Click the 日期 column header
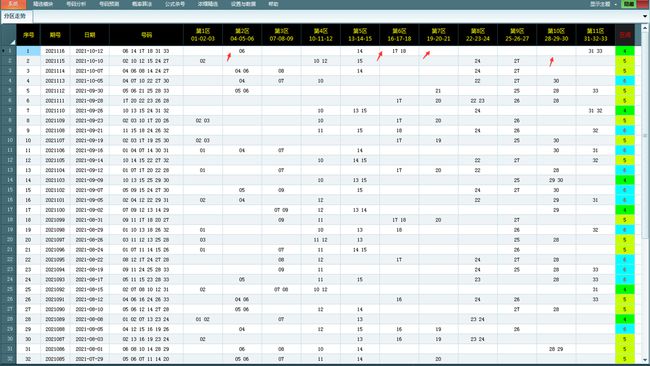Image resolution: width=650 pixels, height=366 pixels. point(90,35)
